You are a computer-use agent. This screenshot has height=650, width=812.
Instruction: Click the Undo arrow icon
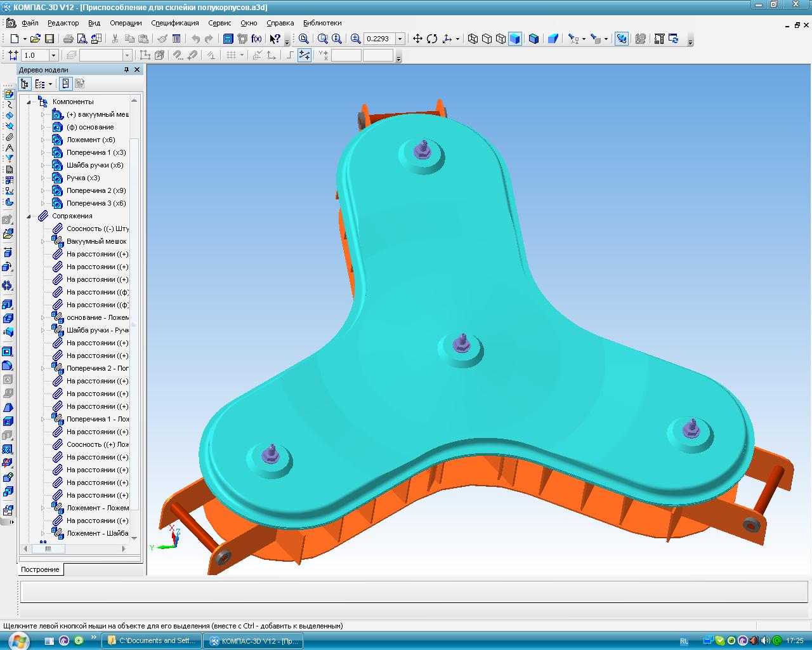(195, 39)
